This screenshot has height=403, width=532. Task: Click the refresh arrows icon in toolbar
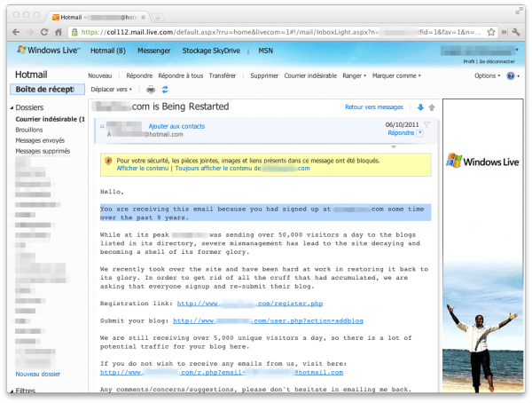(x=165, y=90)
